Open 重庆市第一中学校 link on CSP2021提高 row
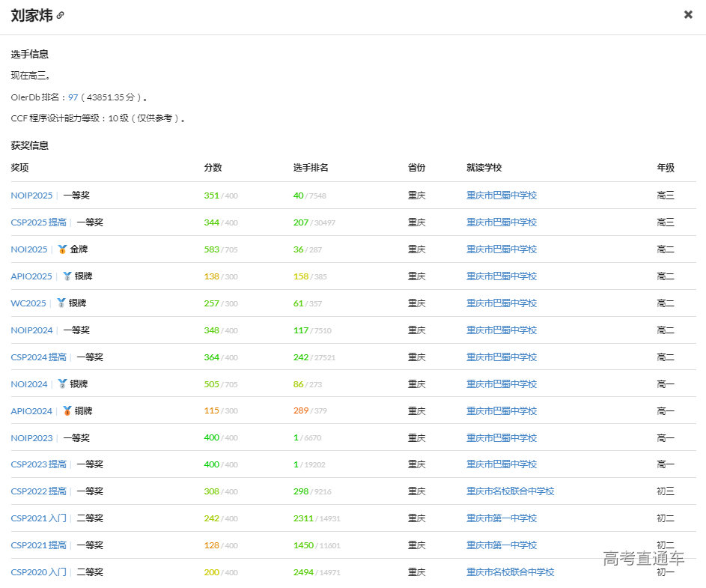The image size is (706, 588). [x=502, y=545]
